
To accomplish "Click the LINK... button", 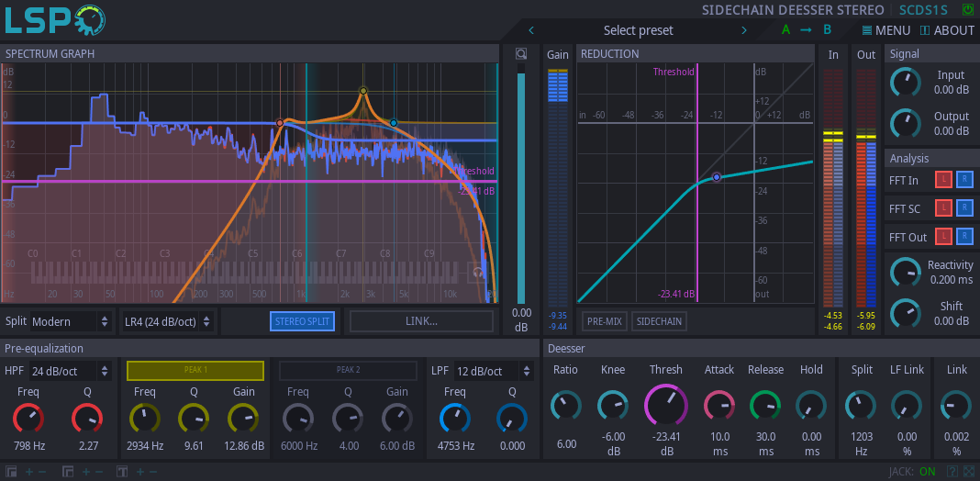I will [x=421, y=321].
